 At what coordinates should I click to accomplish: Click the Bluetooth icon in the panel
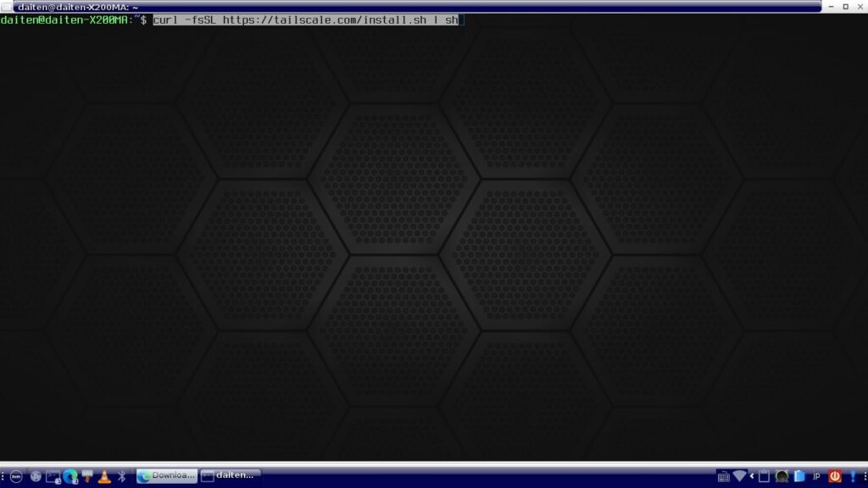coord(121,476)
